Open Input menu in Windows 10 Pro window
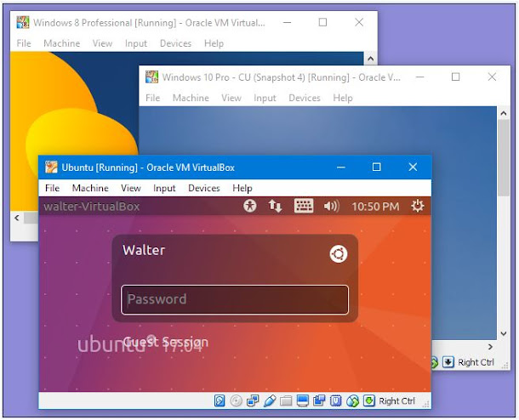The height and width of the screenshot is (420, 519). [265, 98]
